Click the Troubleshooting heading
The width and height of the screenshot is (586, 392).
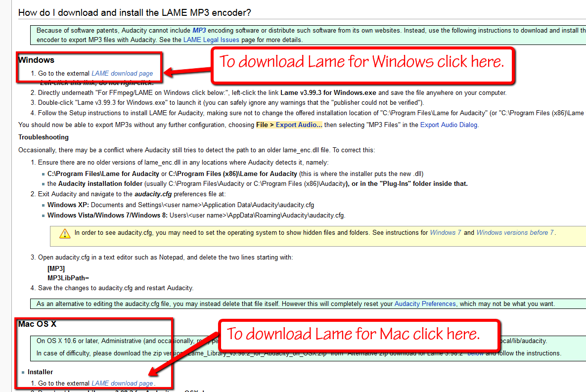coord(44,137)
